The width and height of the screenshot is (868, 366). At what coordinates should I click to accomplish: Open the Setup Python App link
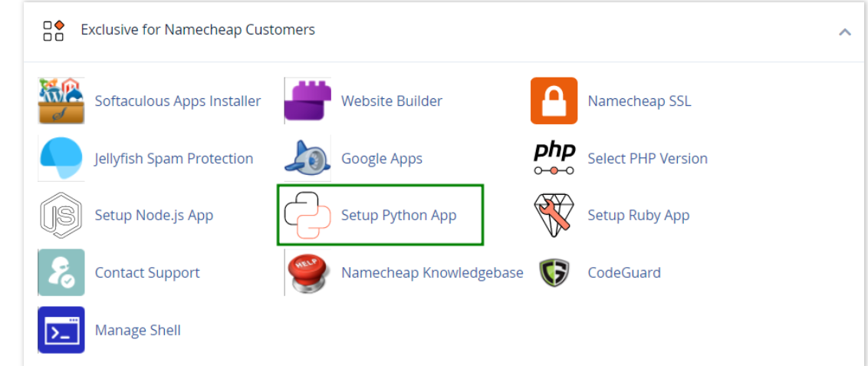[399, 216]
